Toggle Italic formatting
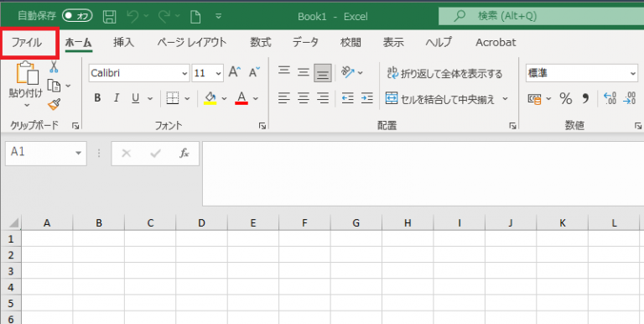This screenshot has width=644, height=324. pyautogui.click(x=117, y=98)
